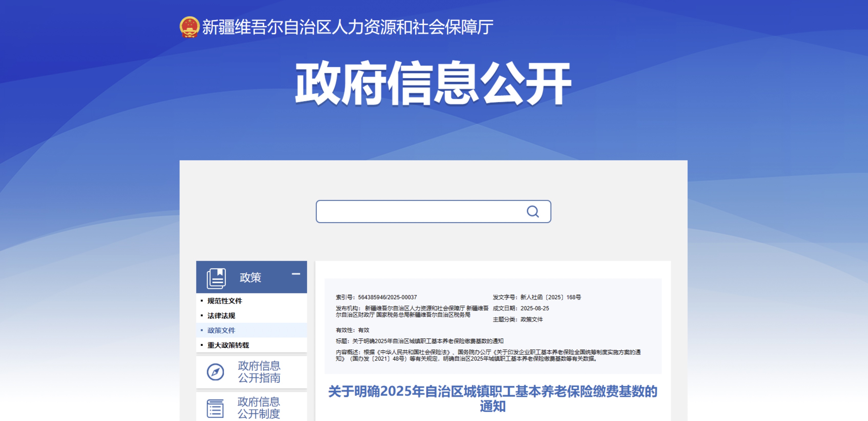Viewport: 868px width, 421px height.
Task: Open 政府信息公开制度 link
Action: coord(259,407)
